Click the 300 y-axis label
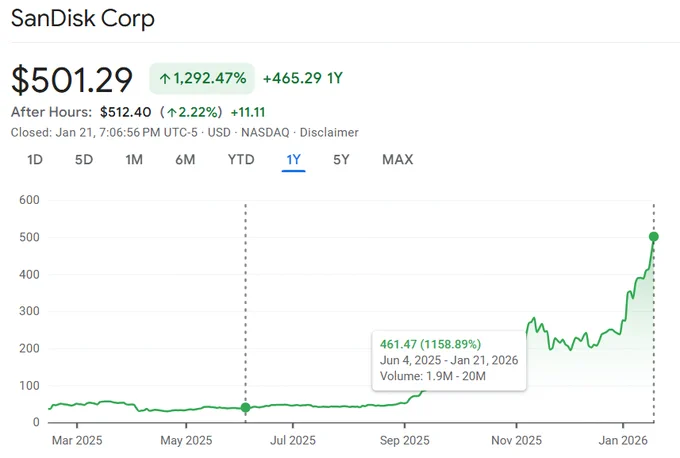 [29, 311]
